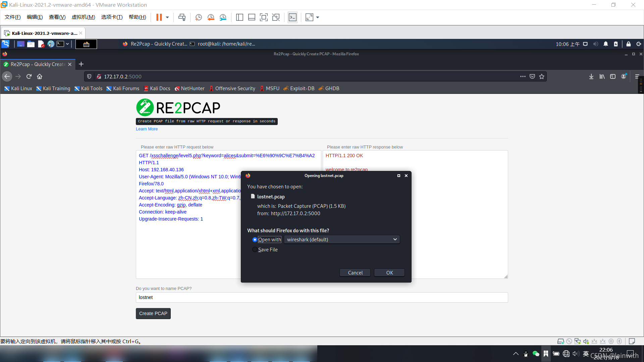
Task: Click Cancel in Opening lostnet.pcap dialog
Action: coord(355,273)
